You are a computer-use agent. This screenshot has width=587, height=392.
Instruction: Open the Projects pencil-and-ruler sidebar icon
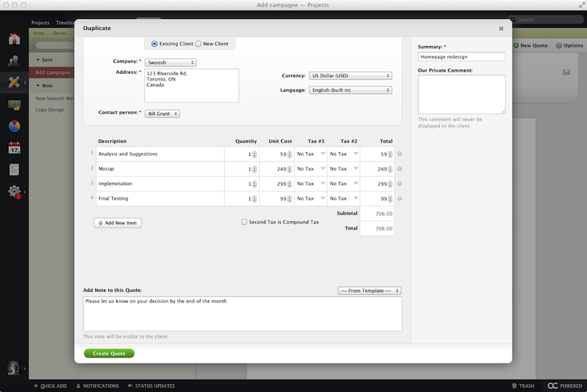click(14, 82)
